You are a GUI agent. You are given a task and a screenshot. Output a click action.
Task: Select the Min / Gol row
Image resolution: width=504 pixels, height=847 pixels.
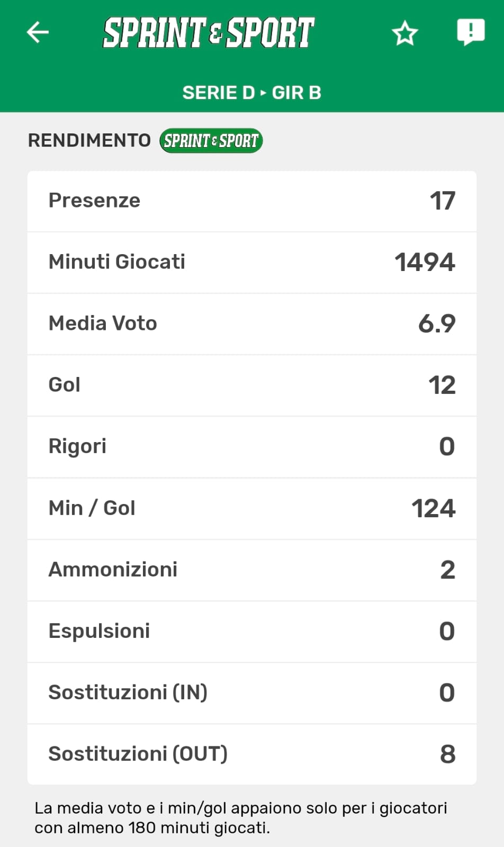coord(252,508)
